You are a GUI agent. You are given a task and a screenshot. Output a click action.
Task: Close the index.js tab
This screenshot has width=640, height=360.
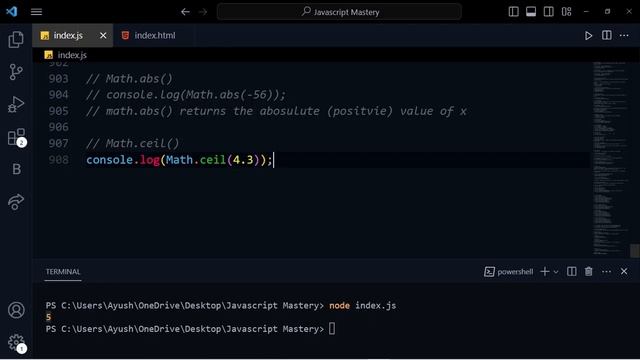click(x=103, y=36)
